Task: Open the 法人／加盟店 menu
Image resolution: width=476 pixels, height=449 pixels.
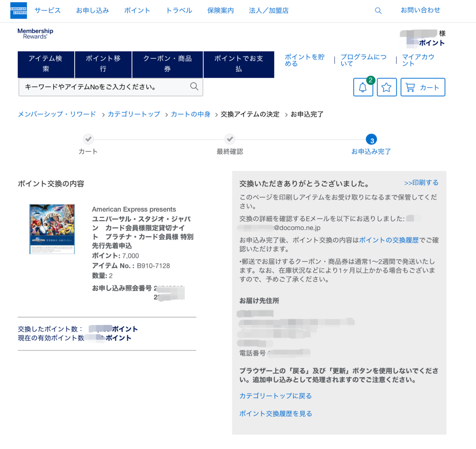Action: pos(269,10)
